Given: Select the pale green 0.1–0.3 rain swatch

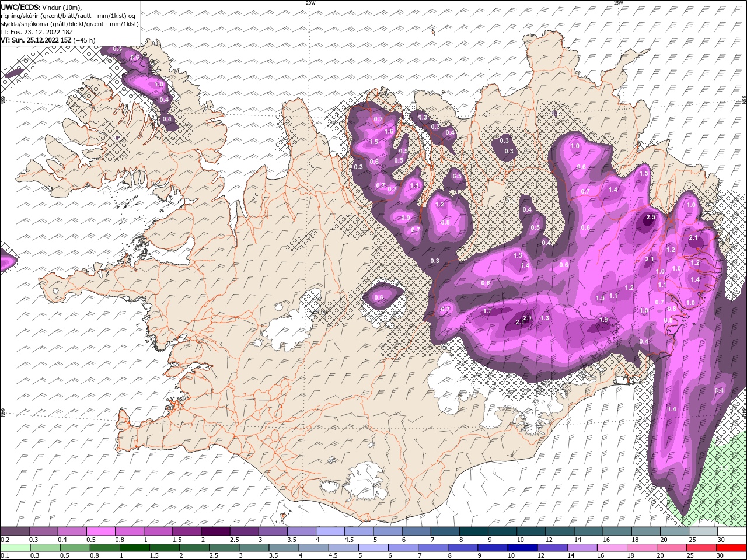Looking at the screenshot, I should coord(15,547).
